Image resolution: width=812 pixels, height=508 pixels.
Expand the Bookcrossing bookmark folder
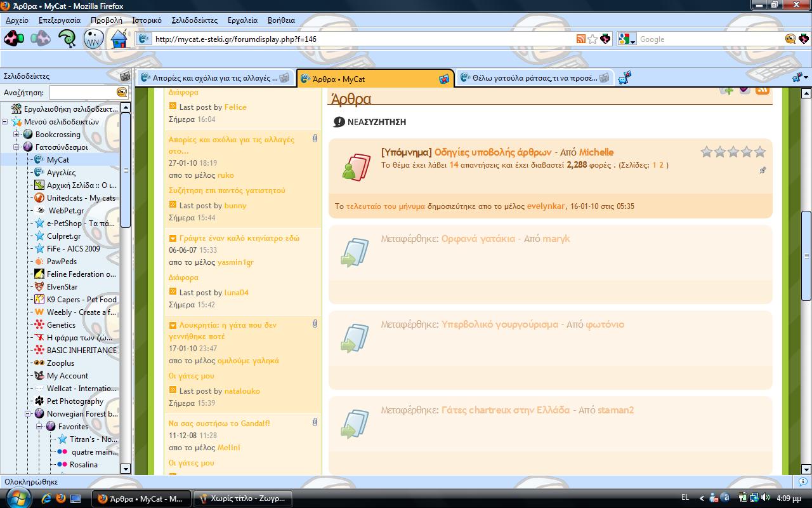click(17, 135)
